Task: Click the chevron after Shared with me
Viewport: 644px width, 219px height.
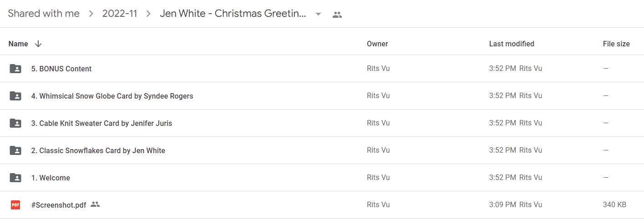Action: coord(91,14)
